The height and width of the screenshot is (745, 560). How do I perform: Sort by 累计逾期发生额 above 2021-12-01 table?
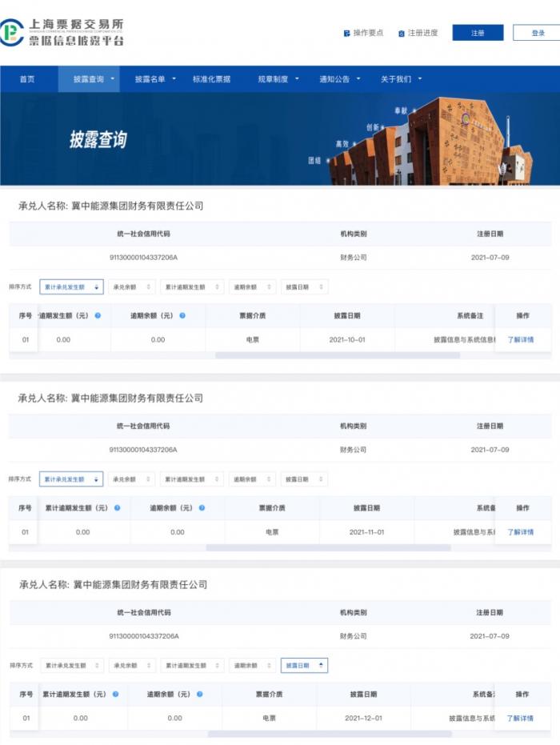(192, 666)
